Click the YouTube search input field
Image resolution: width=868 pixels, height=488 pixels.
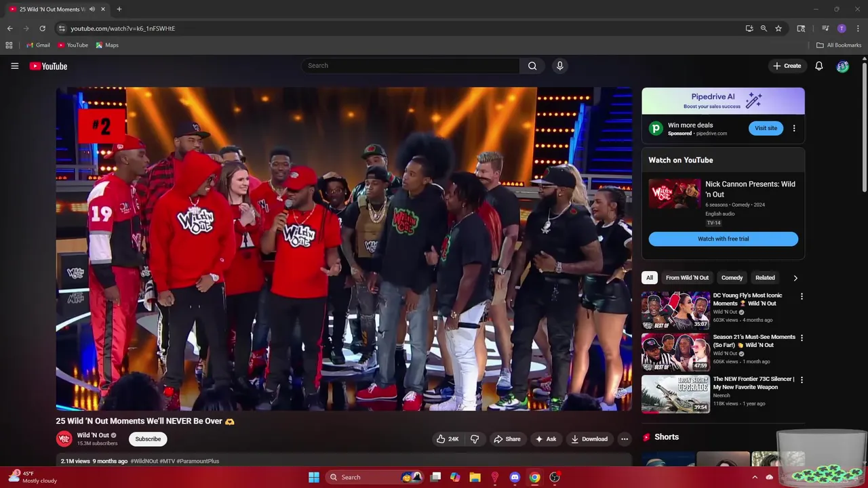click(410, 66)
